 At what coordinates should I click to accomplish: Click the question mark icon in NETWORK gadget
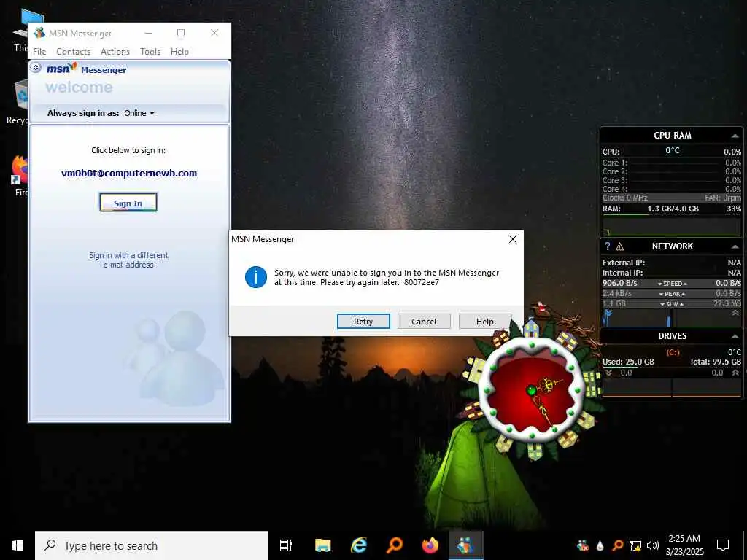608,246
